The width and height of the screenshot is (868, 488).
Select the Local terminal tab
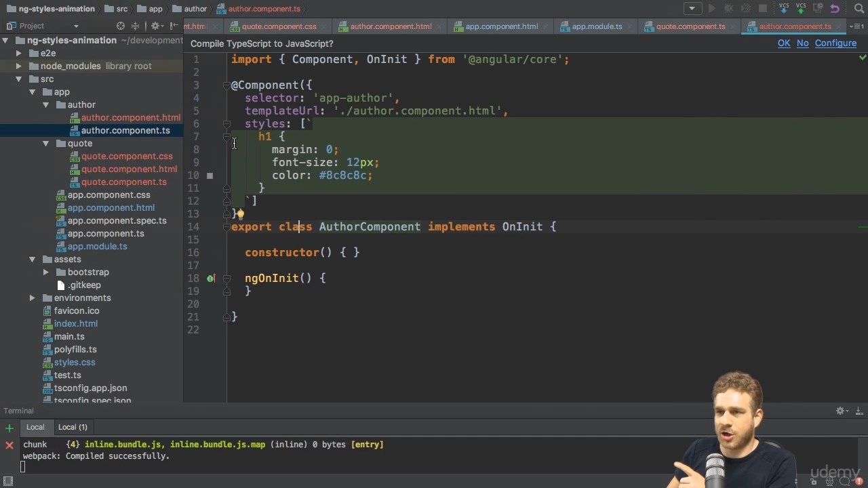click(35, 427)
